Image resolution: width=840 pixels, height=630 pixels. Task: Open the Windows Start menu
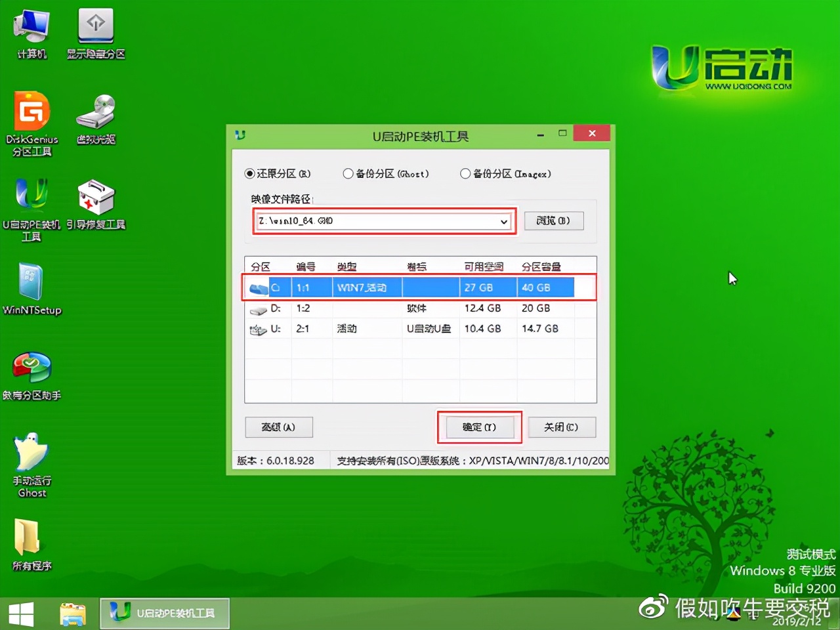pos(22,612)
